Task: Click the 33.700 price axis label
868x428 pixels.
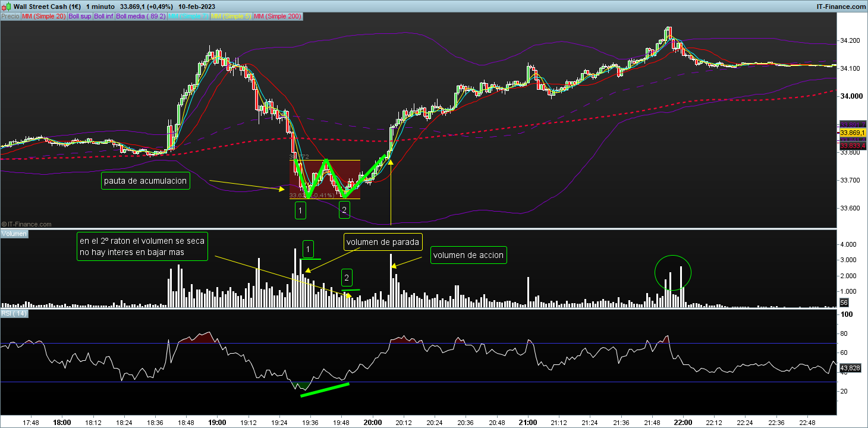Action: (850, 180)
